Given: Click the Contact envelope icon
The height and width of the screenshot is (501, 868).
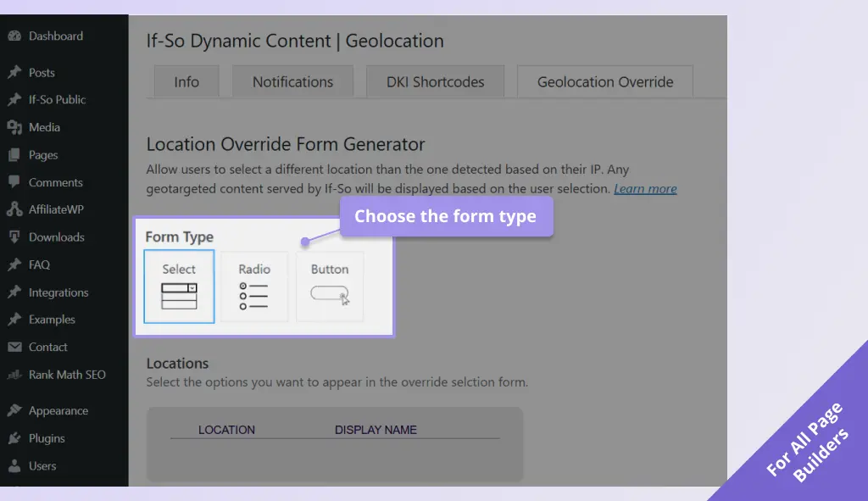Looking at the screenshot, I should 14,348.
